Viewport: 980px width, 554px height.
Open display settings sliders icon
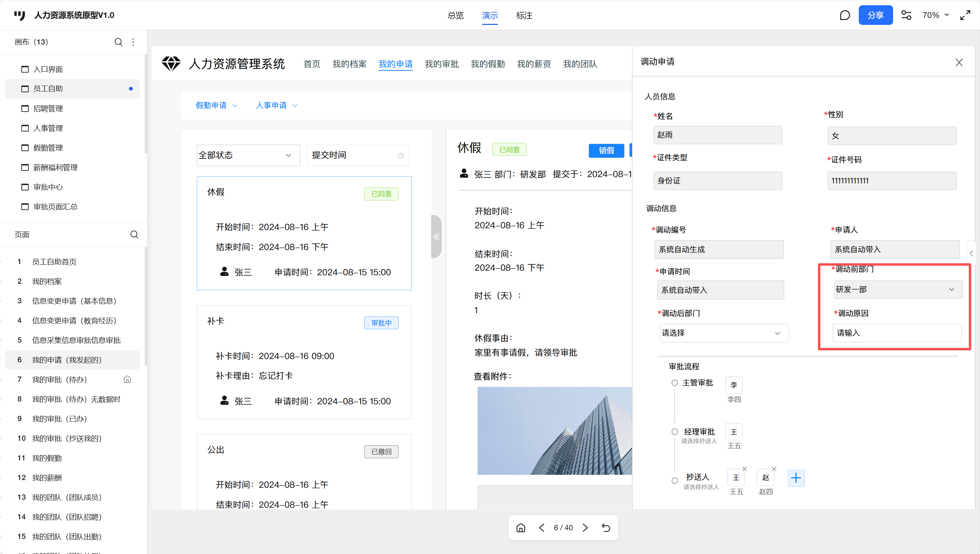906,15
